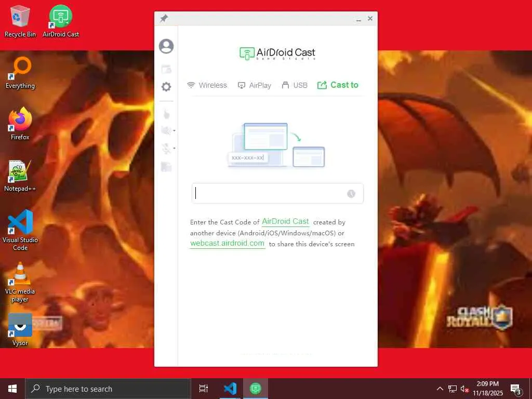
Task: Click AirDroid Cast taskbar button
Action: (256, 389)
